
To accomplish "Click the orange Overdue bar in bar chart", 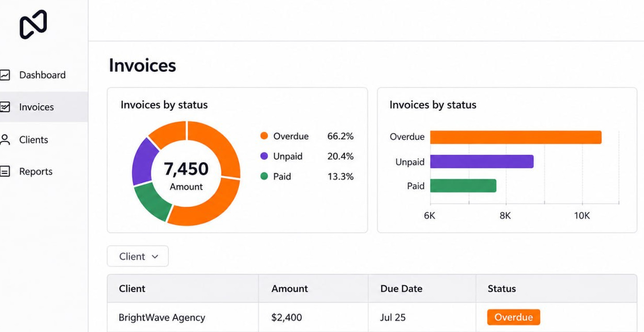I will pos(516,137).
